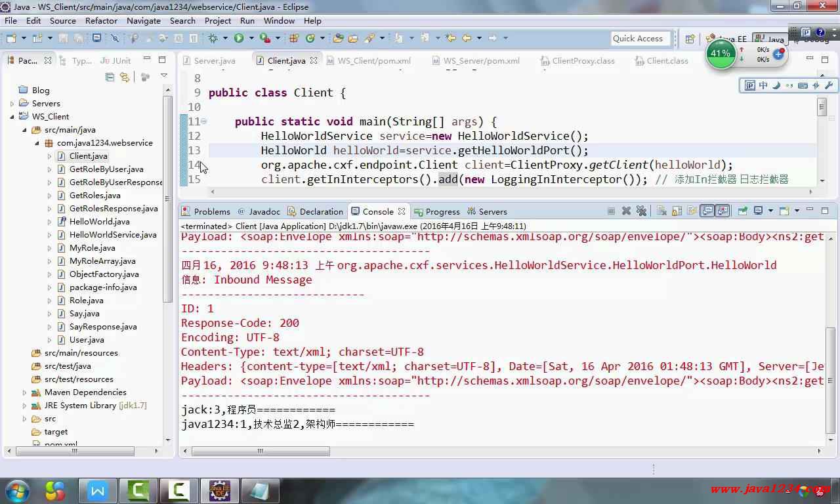Open the Navigate menu
840x504 pixels.
point(144,20)
